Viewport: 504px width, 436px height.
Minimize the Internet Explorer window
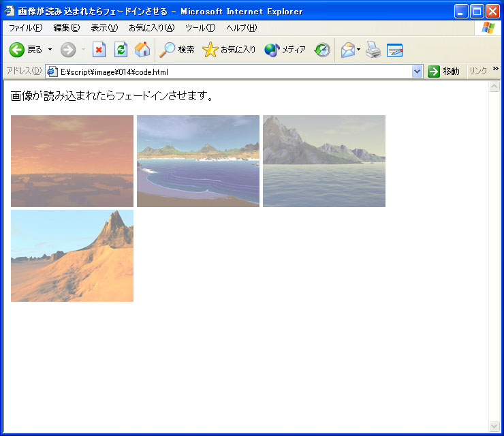(461, 12)
